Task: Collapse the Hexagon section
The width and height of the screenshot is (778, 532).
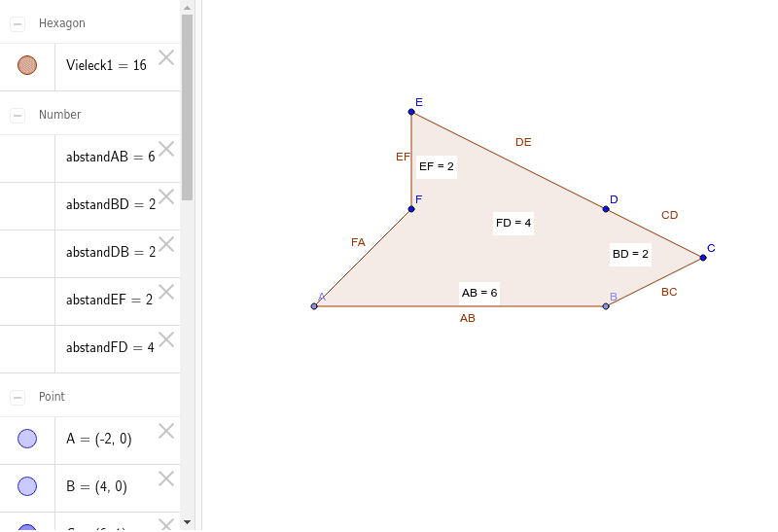Action: coord(18,23)
